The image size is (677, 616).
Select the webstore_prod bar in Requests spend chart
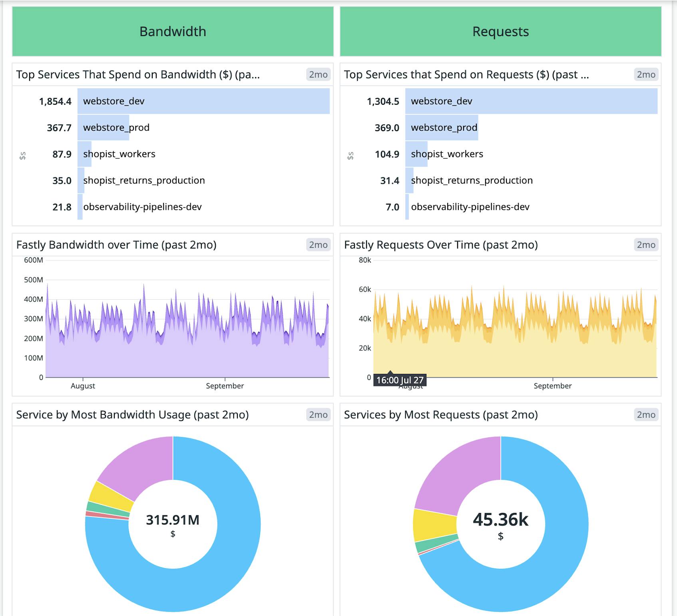442,127
